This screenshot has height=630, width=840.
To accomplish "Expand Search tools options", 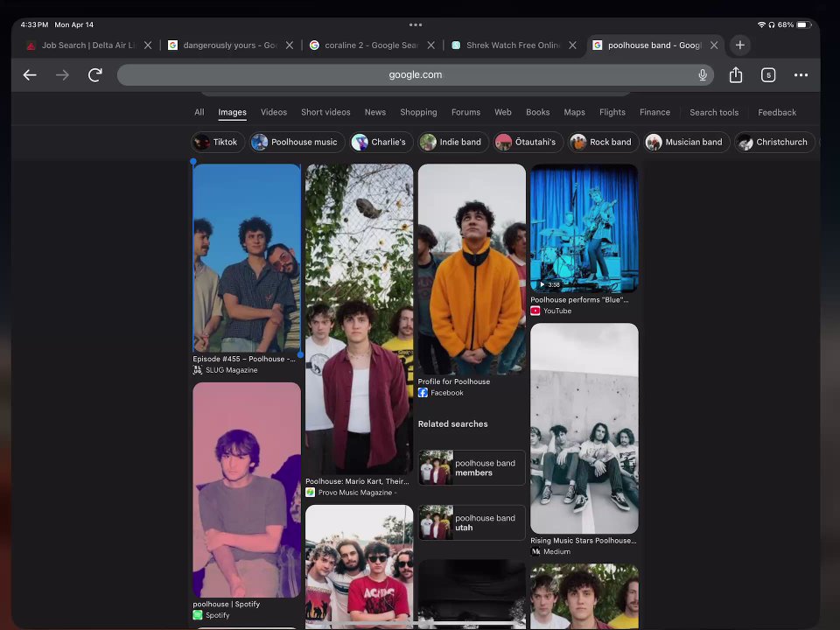I will [x=714, y=112].
